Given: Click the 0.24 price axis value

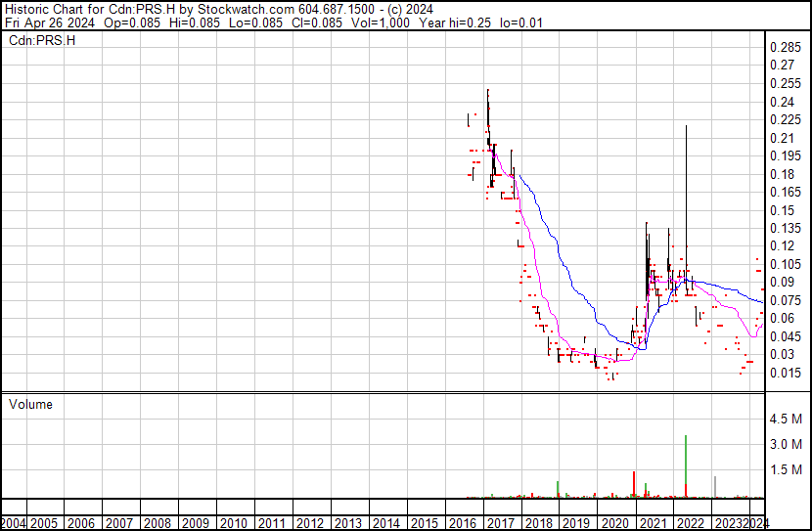Looking at the screenshot, I should tap(783, 102).
